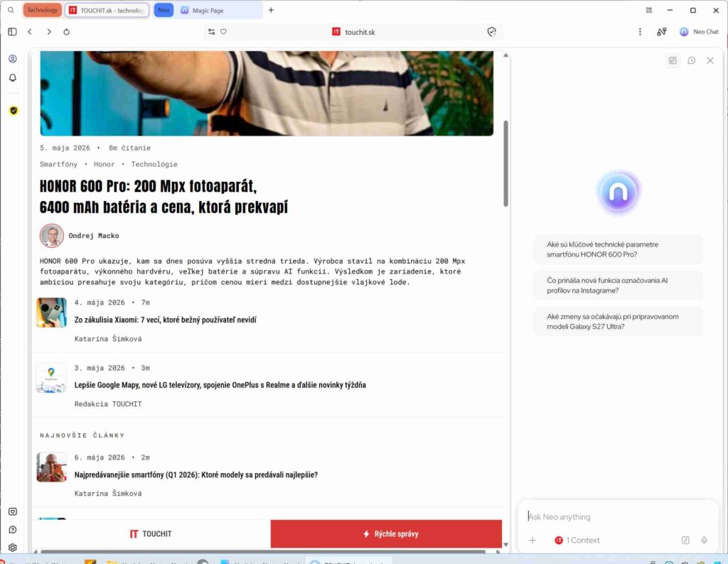Open the Rýchle správy red tab

click(x=386, y=533)
